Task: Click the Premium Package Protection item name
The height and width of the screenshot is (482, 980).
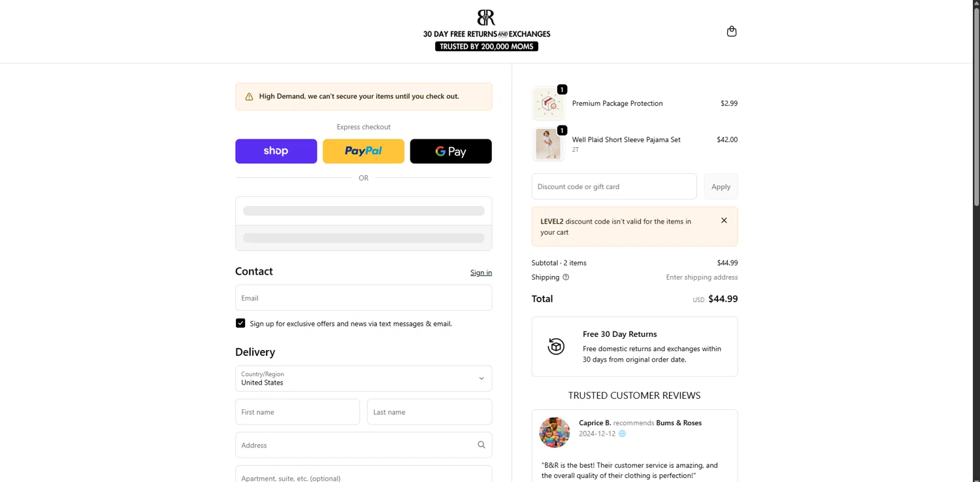Action: (617, 103)
